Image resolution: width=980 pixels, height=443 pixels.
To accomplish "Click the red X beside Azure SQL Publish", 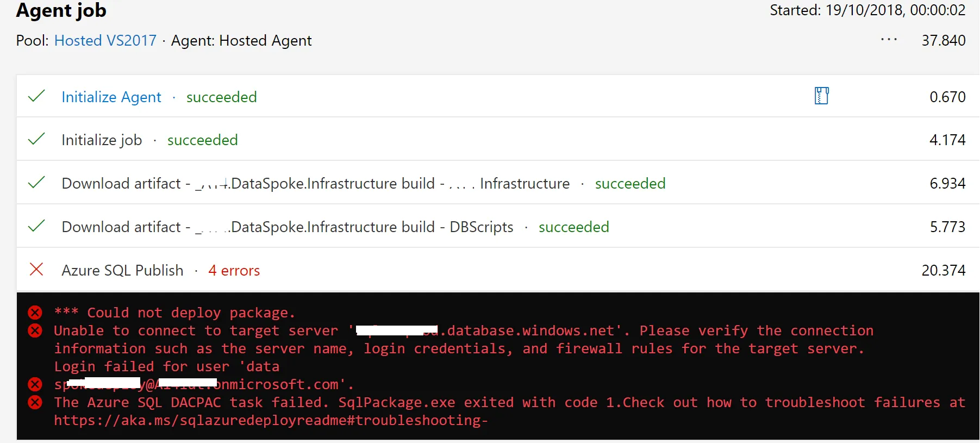I will pyautogui.click(x=36, y=270).
